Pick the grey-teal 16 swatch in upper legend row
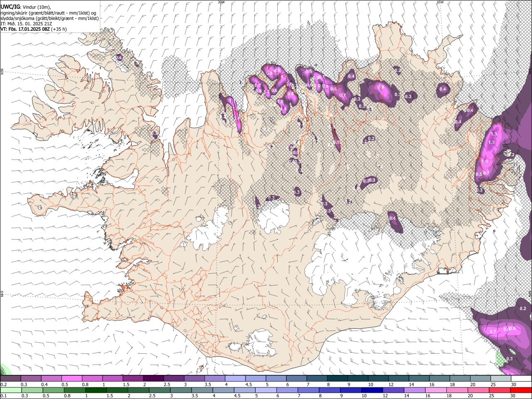Image resolution: width=532 pixels, height=399 pixels. (440, 379)
